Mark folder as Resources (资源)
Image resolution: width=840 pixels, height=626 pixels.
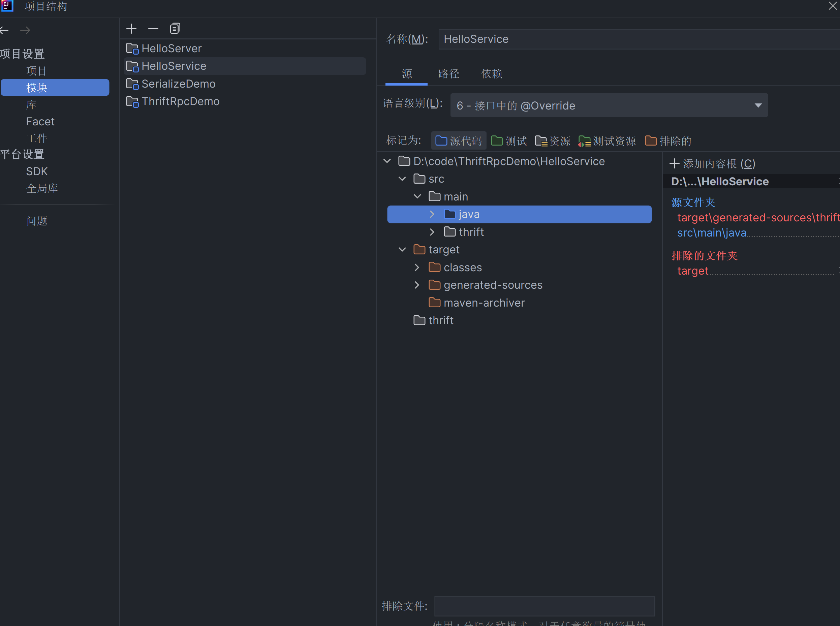[x=553, y=141]
